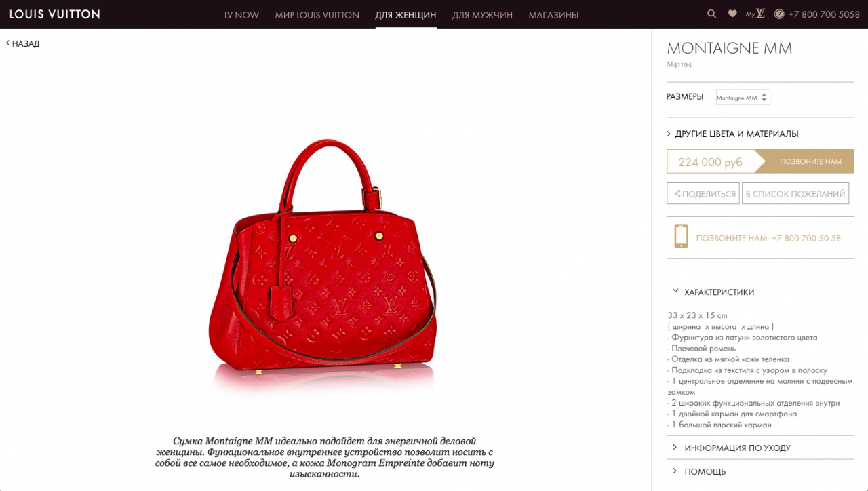
Task: Click the heart wishlist icon in header
Action: (732, 14)
